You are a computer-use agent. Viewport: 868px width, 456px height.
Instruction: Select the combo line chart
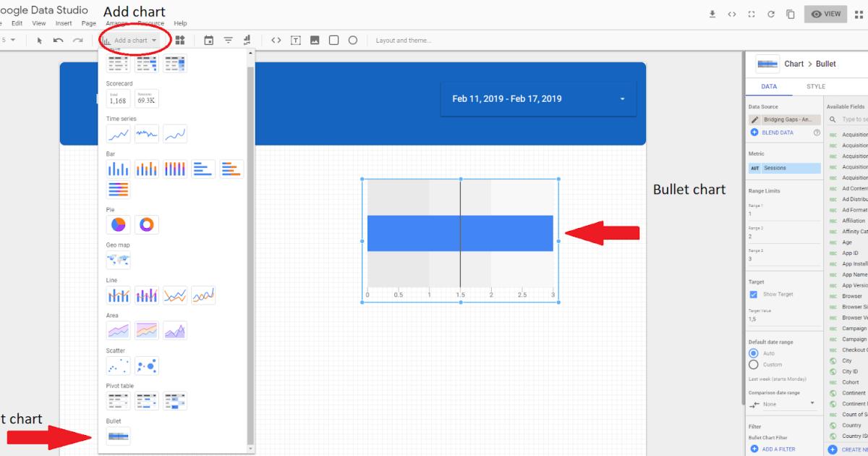tap(119, 295)
